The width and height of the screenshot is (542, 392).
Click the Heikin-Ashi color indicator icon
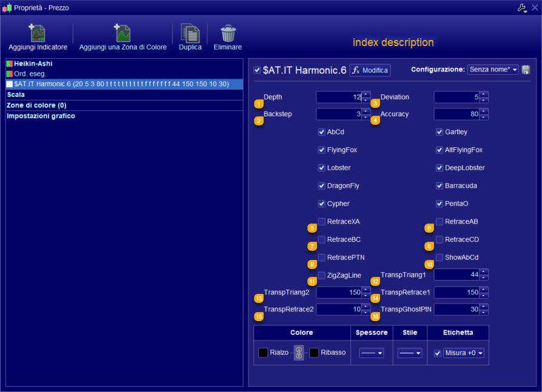(9, 64)
